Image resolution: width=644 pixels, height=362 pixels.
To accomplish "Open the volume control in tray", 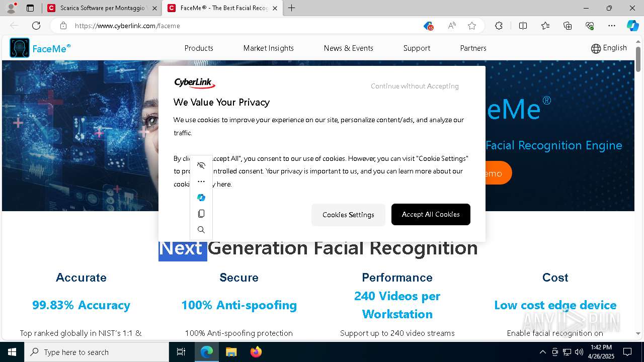I will (x=579, y=352).
